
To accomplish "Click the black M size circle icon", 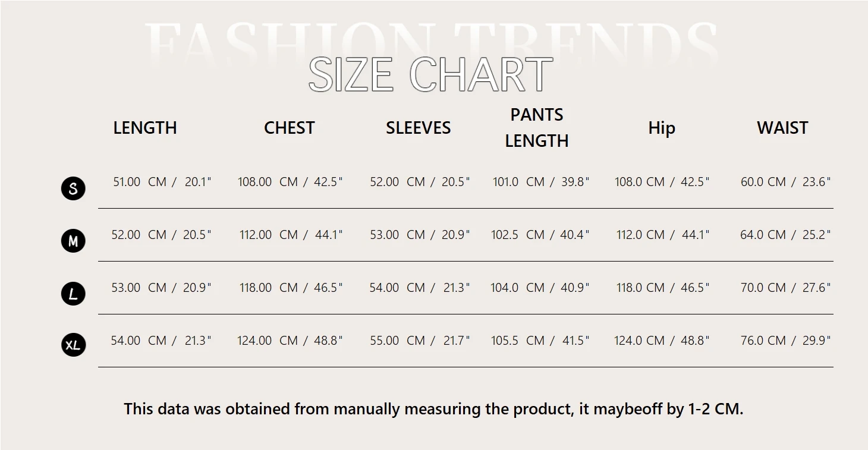I will (x=73, y=241).
